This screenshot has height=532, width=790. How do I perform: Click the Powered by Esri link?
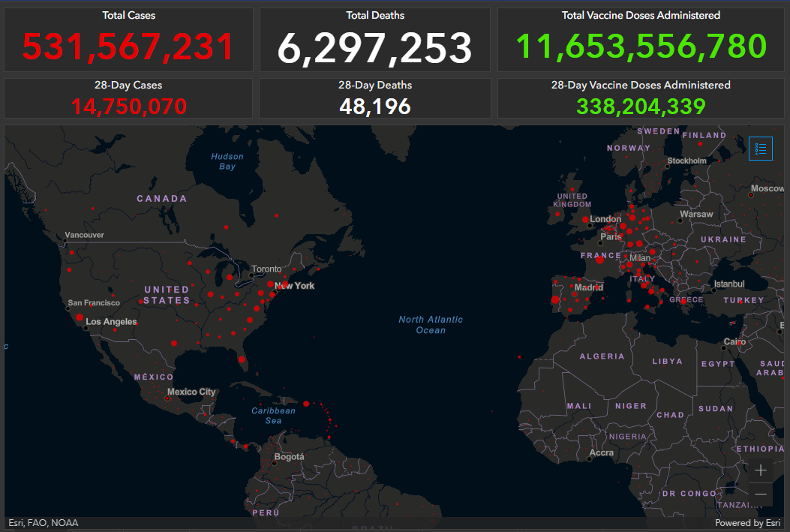point(749,523)
